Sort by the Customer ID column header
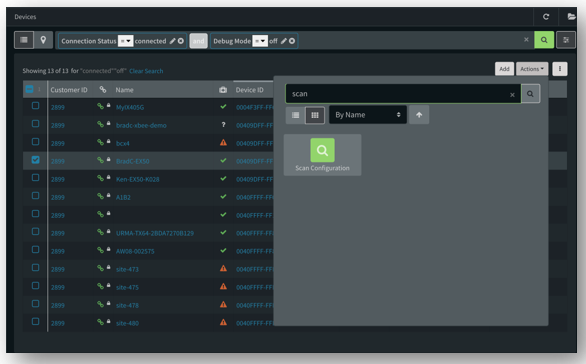This screenshot has height=364, width=586. coord(69,90)
